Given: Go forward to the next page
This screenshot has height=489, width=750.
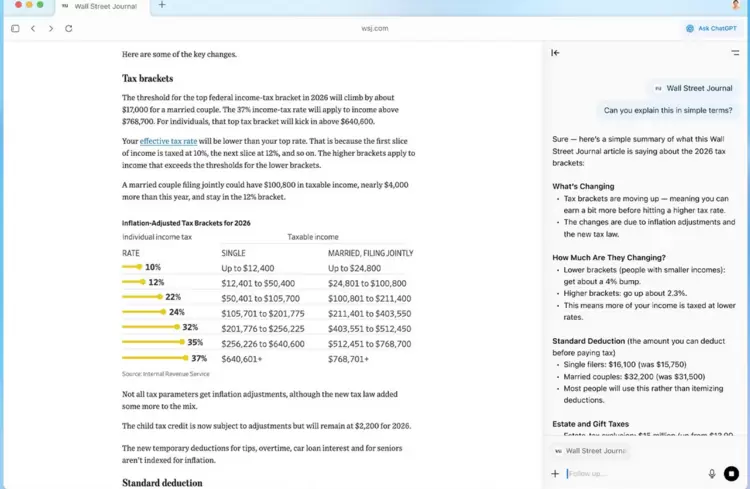Looking at the screenshot, I should point(51,28).
